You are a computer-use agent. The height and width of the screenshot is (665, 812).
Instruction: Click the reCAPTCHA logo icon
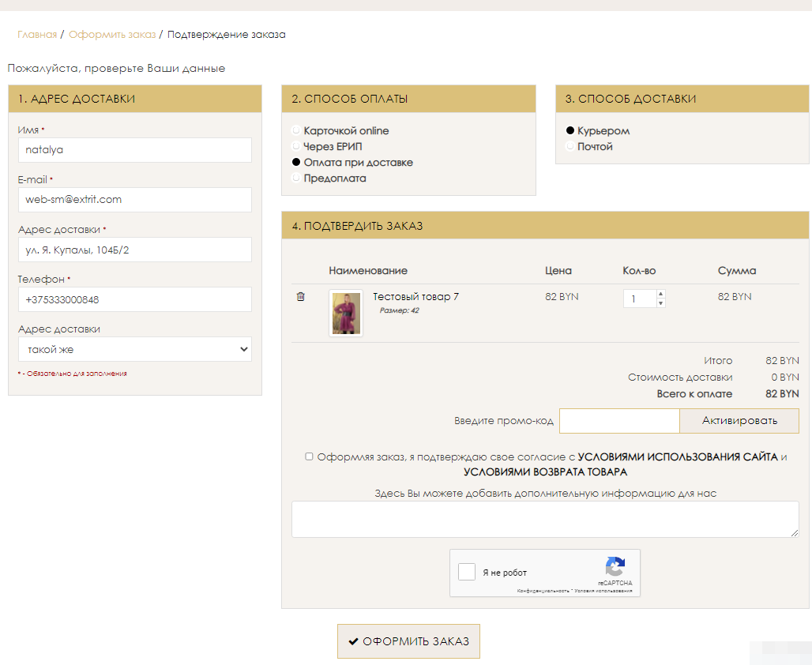click(x=615, y=567)
